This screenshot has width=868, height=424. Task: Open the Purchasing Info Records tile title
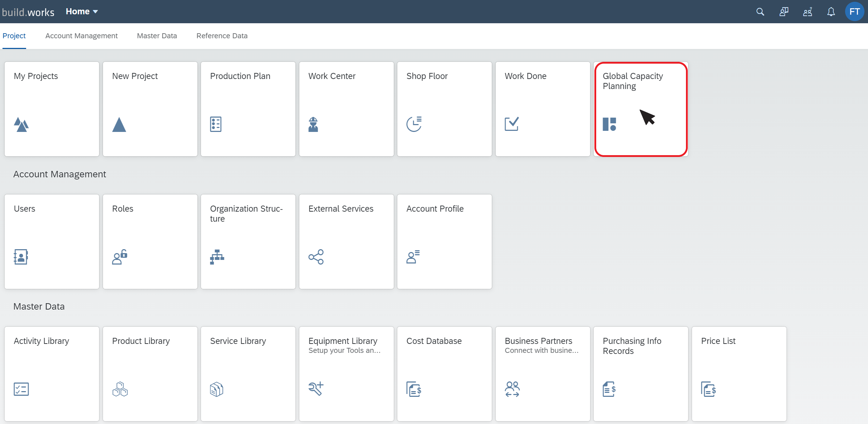click(x=632, y=346)
